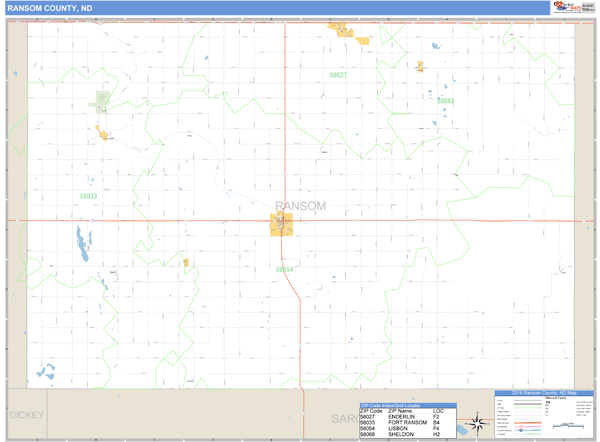Viewport: 600px width, 442px height.
Task: Select the 58068 SHELDON index row
Action: (x=400, y=435)
